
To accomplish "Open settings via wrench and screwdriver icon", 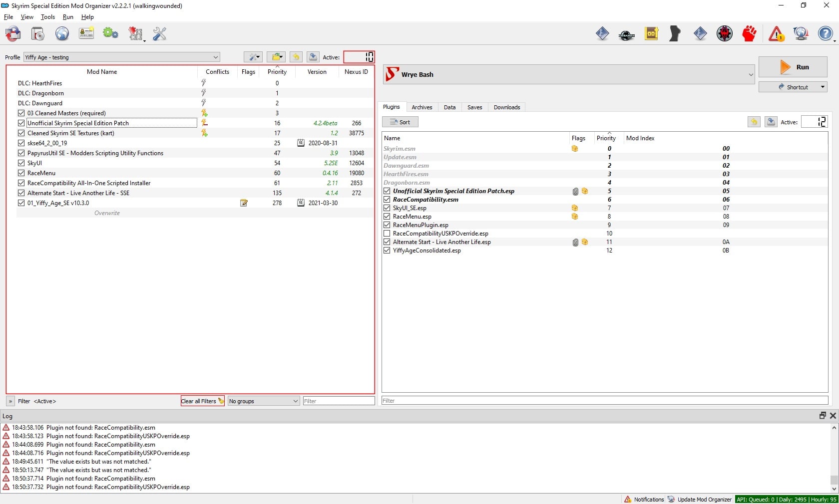I will (x=159, y=34).
